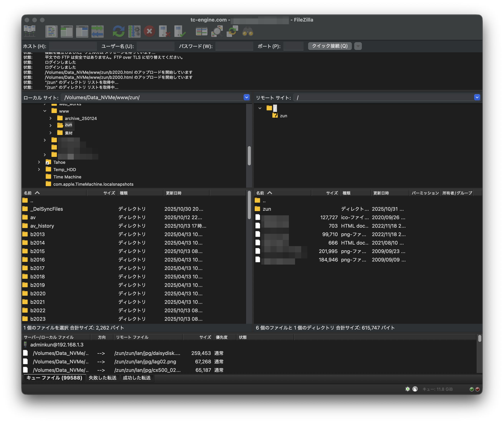Switch to 失敗した転送 tab
Viewport: 504px width, 423px height.
(103, 378)
